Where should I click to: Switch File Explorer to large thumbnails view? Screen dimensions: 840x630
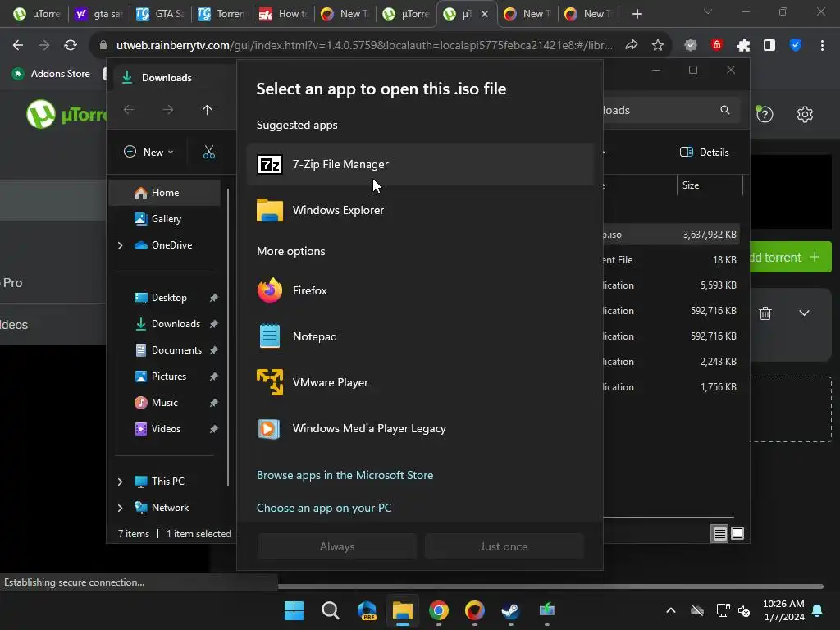[x=737, y=533]
